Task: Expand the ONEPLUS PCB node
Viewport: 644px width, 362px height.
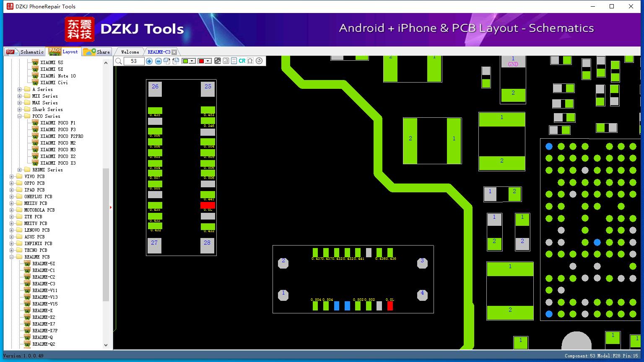Action: point(12,197)
